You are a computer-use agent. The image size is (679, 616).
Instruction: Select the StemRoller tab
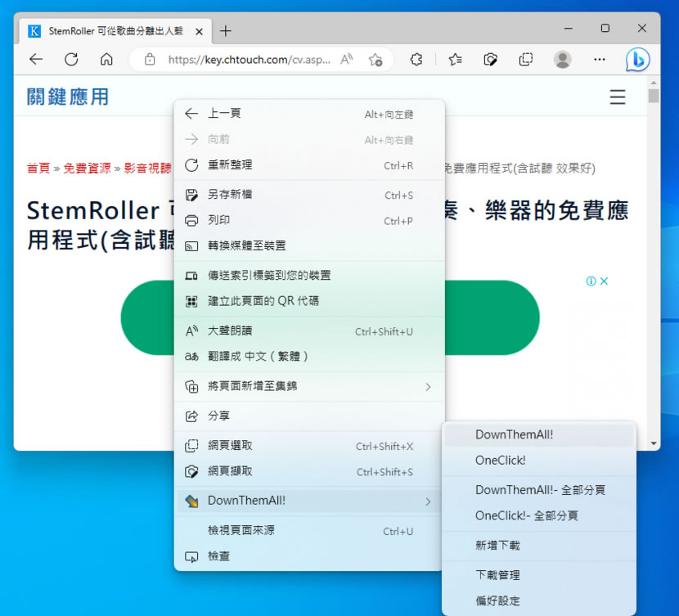tap(115, 31)
